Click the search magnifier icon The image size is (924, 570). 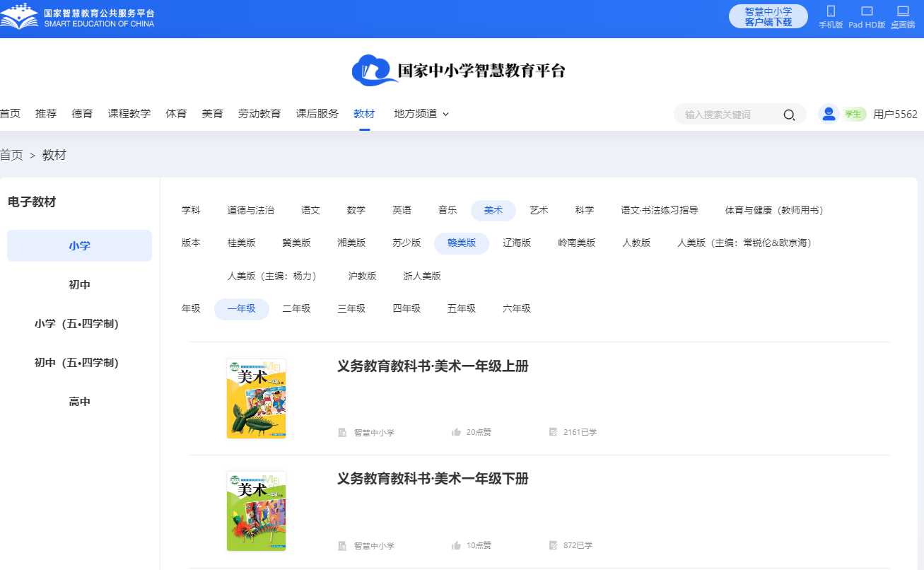tap(789, 115)
